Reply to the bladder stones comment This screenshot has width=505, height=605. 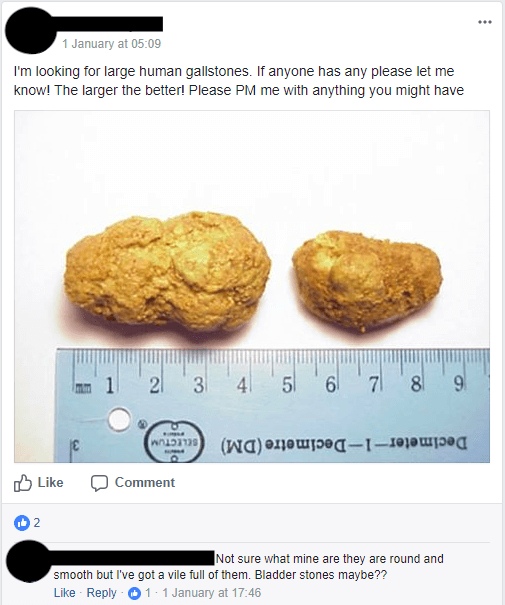pos(101,593)
